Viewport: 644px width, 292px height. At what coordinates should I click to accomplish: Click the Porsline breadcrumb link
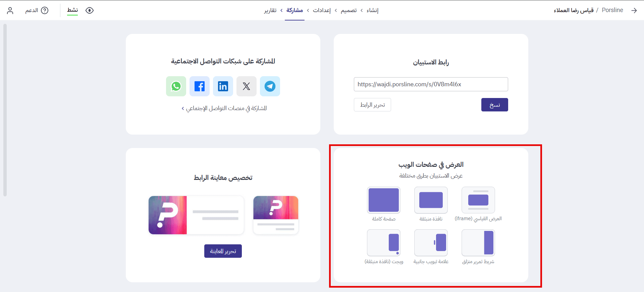point(612,10)
